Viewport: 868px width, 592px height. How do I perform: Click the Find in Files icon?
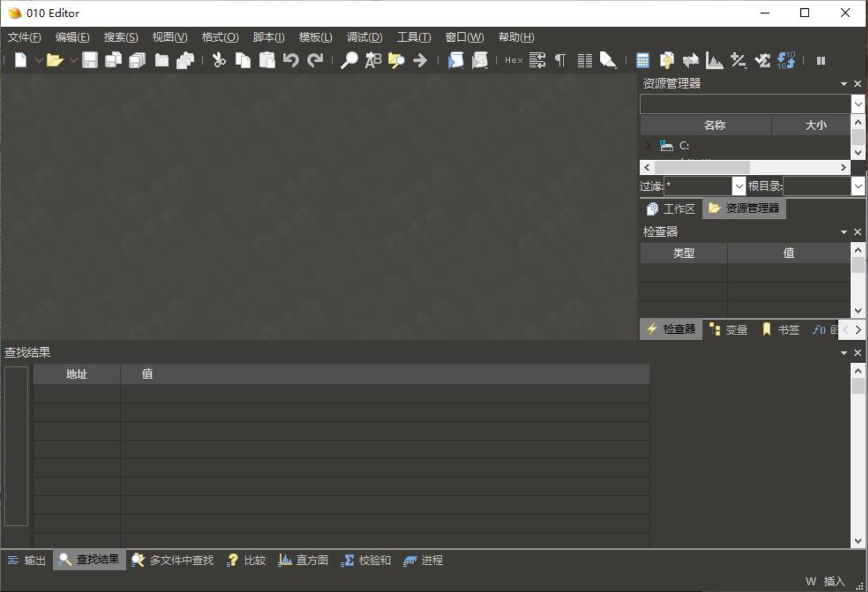pyautogui.click(x=396, y=60)
